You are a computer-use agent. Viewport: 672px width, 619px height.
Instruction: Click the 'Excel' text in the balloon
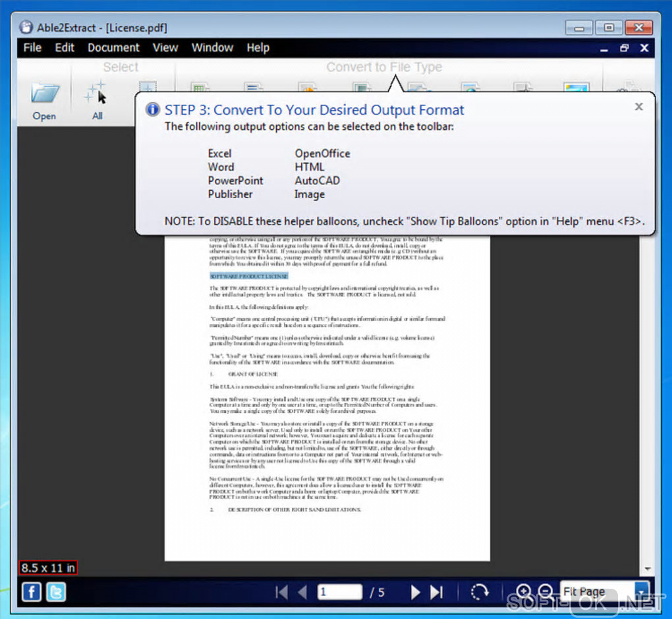pos(219,153)
